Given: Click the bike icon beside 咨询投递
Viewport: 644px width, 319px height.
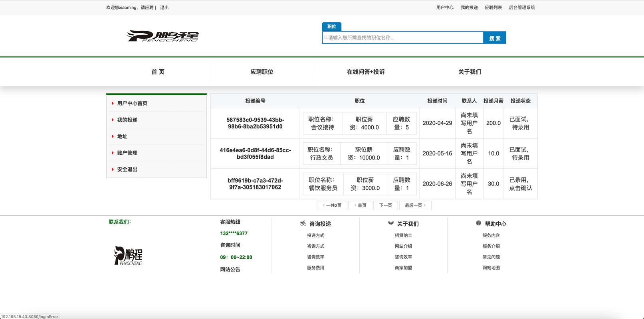Looking at the screenshot, I should [x=303, y=223].
